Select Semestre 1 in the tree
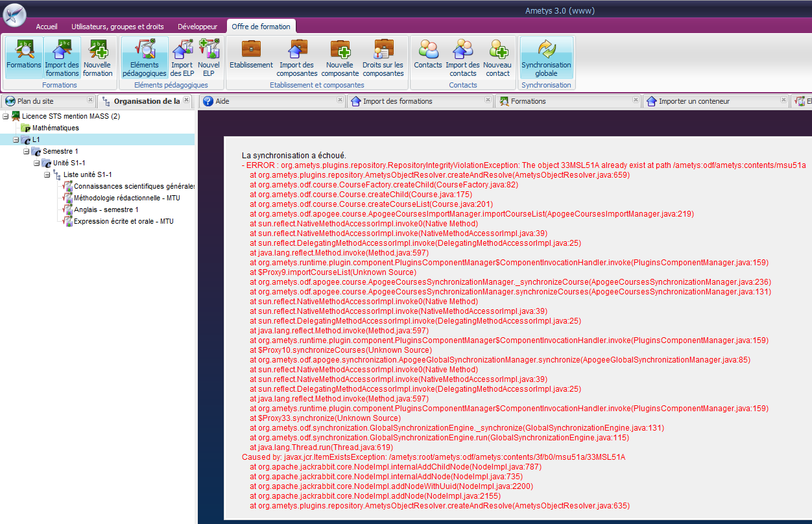 pyautogui.click(x=60, y=151)
